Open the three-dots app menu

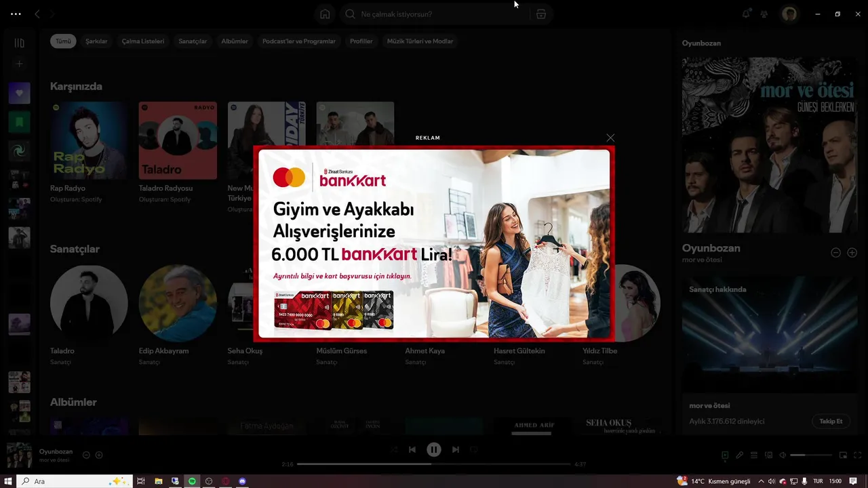click(x=16, y=14)
